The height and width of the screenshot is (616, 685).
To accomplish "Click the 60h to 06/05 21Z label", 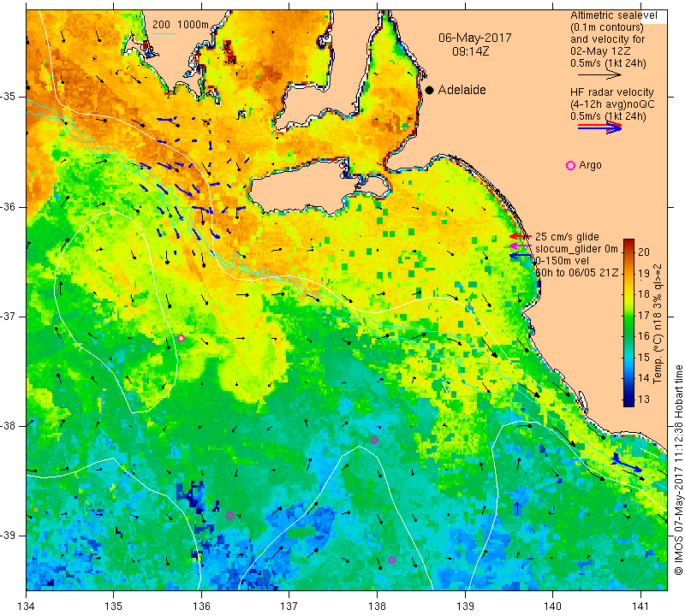I will [x=576, y=272].
